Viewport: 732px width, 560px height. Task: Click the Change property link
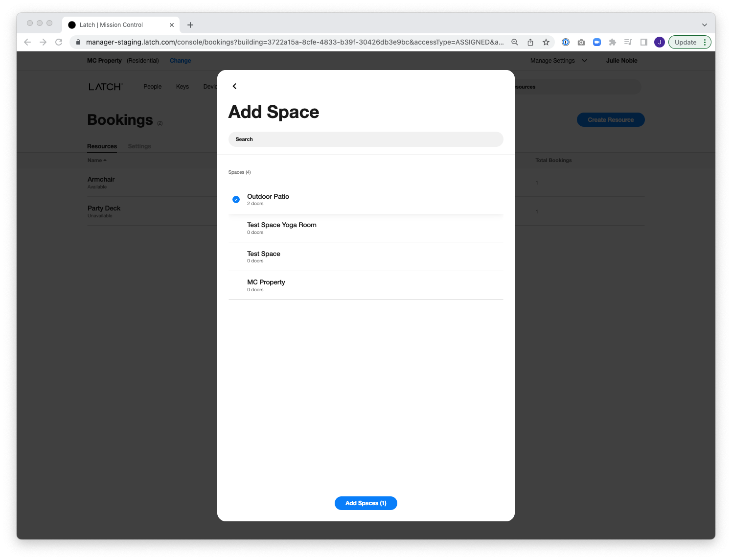coord(181,61)
